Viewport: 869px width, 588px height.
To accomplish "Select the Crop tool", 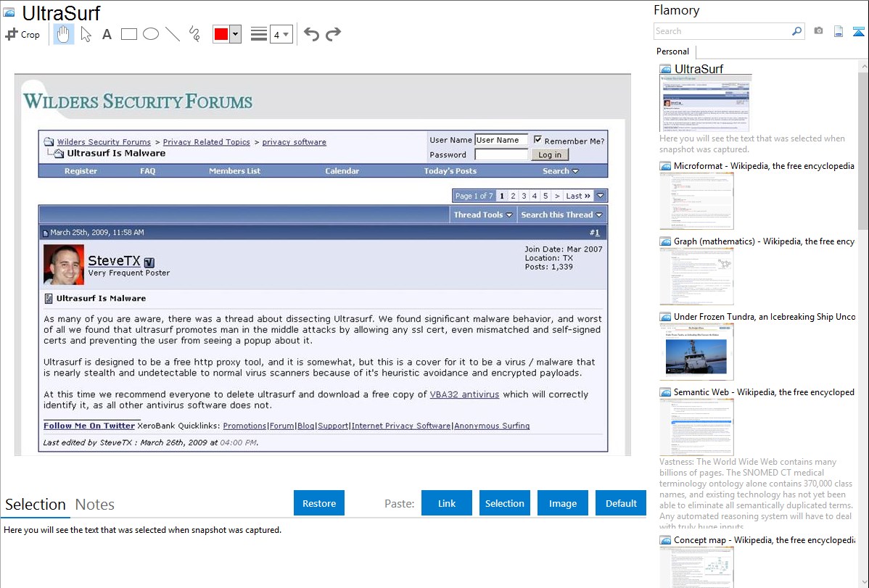I will coord(22,34).
